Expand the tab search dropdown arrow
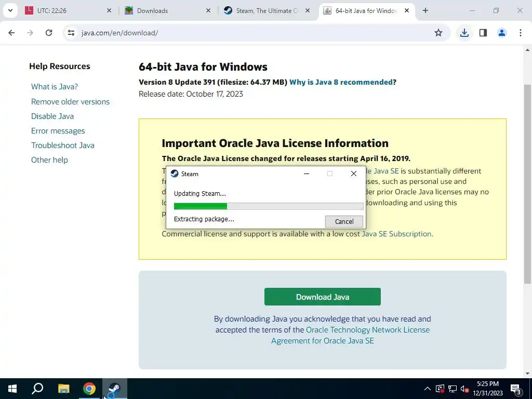Screen dimensions: 532x399 10,10
